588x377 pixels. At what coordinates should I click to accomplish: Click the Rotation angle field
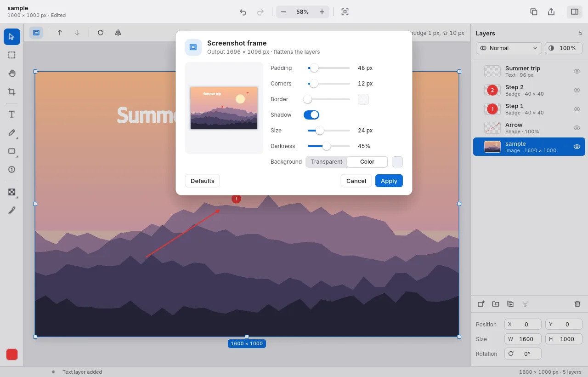pyautogui.click(x=523, y=354)
